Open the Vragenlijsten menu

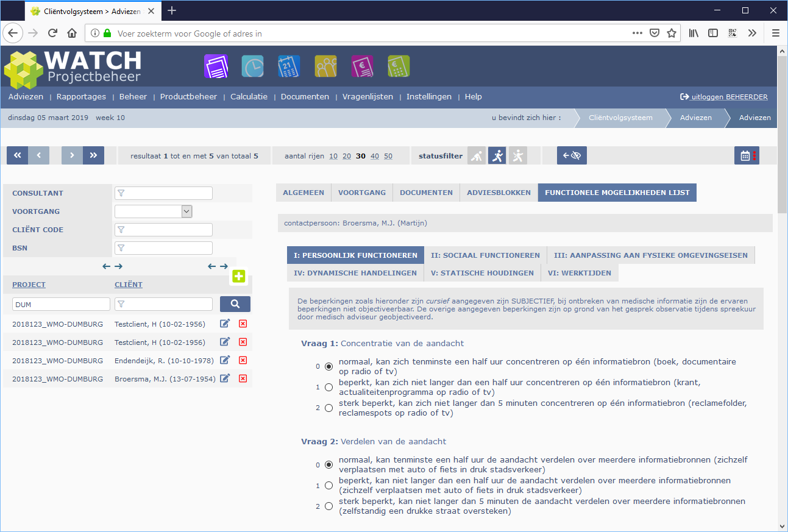367,96
